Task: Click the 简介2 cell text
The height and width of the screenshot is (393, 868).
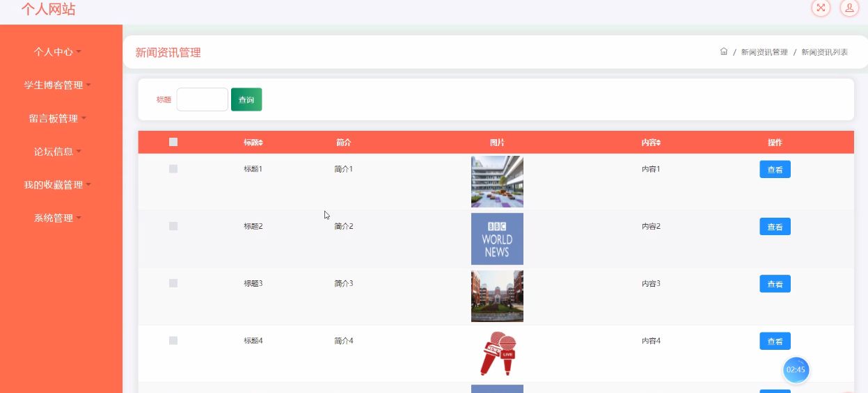Action: pos(344,226)
